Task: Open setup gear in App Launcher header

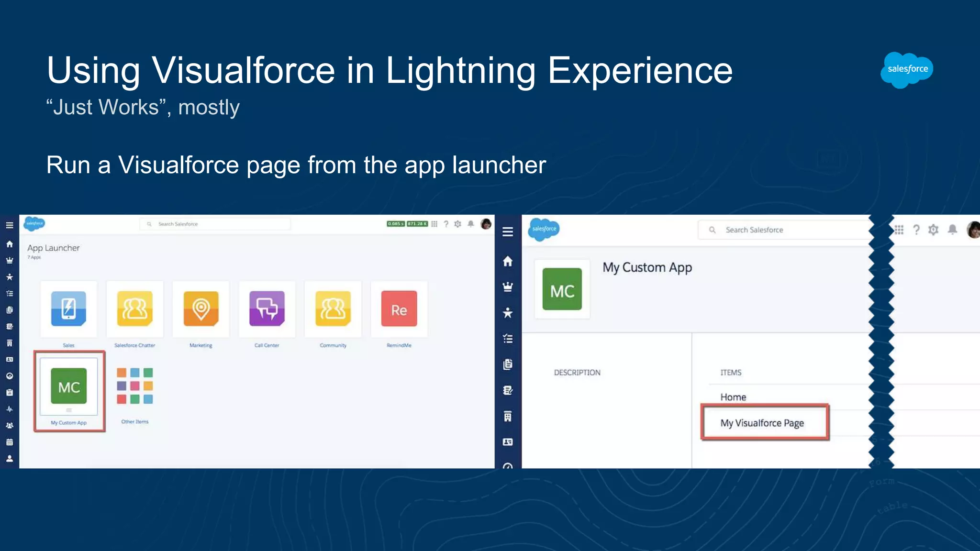Action: [458, 224]
